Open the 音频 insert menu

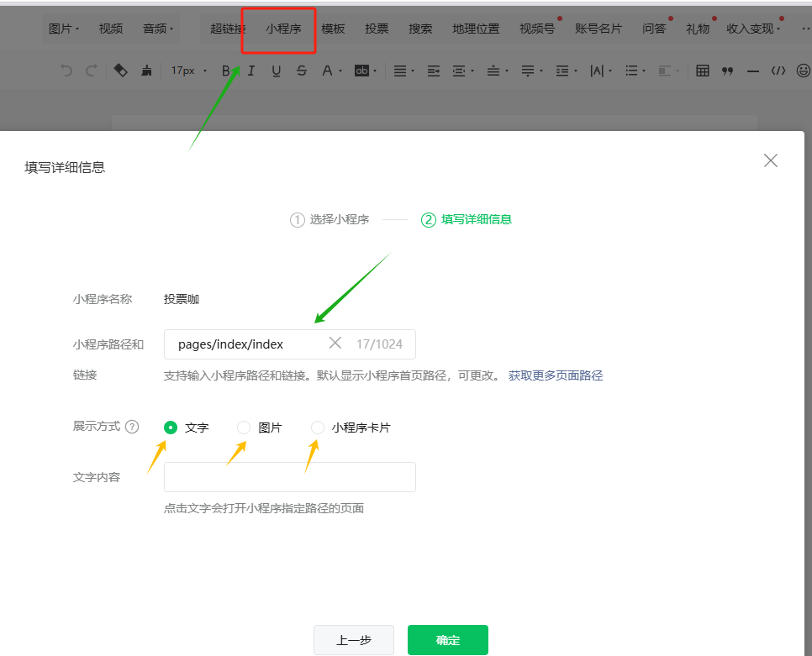pyautogui.click(x=158, y=29)
